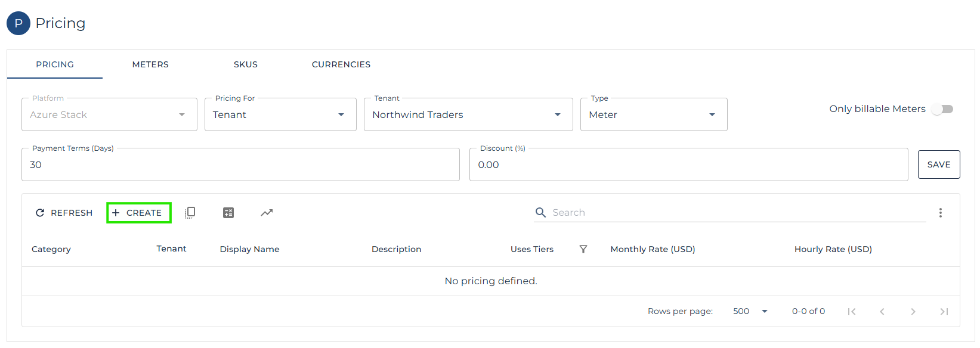Click the next page chevron
Image resolution: width=980 pixels, height=348 pixels.
[913, 312]
